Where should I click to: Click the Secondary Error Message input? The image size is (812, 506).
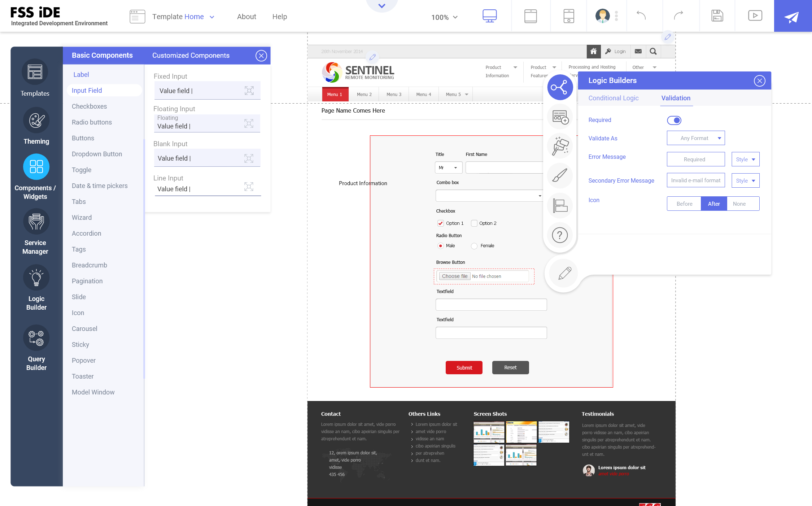(x=695, y=180)
